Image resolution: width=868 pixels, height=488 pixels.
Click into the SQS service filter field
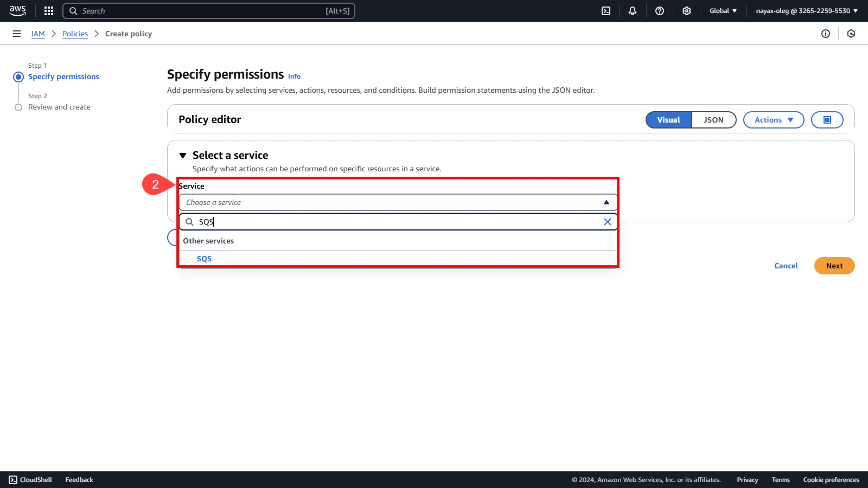pos(398,222)
